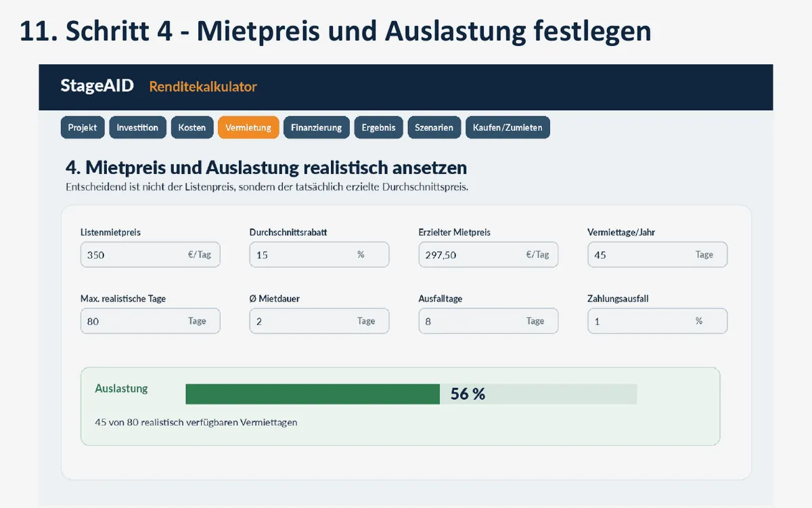Screen dimensions: 812x508
Task: Select the Ausfalltage input field
Action: point(489,321)
